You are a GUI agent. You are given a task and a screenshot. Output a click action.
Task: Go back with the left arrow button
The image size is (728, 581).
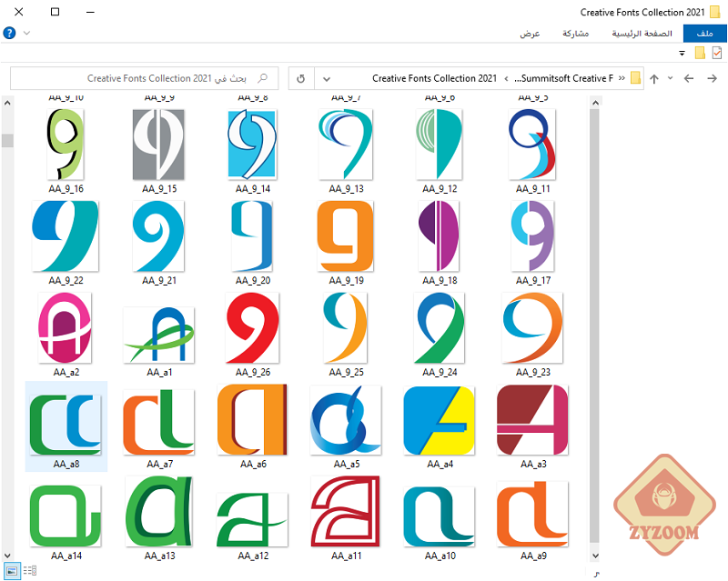(689, 78)
